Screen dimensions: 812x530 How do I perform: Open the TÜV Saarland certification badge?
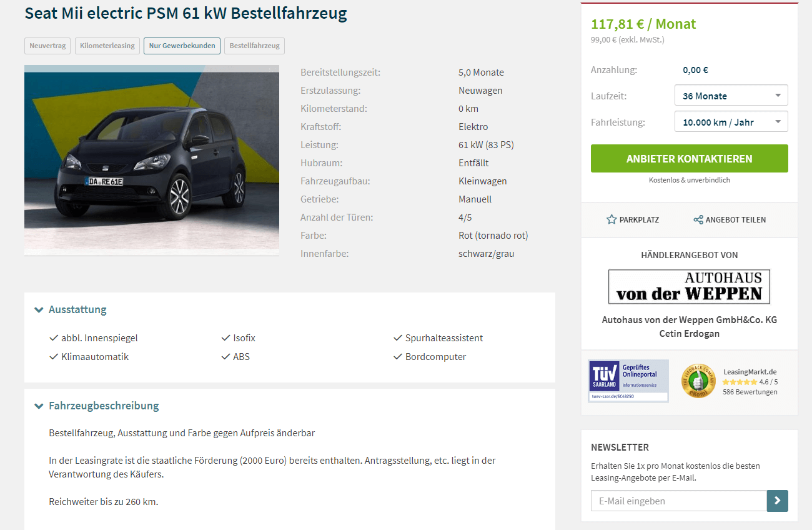point(628,381)
